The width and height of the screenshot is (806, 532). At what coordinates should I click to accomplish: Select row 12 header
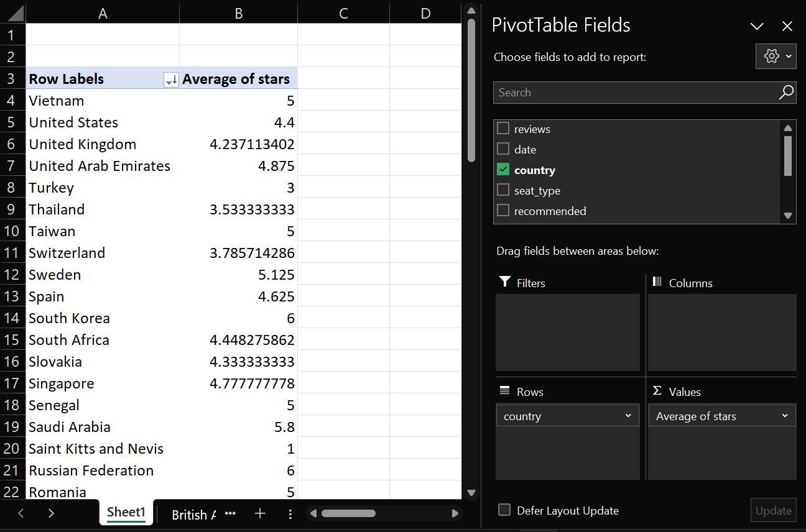(x=12, y=275)
